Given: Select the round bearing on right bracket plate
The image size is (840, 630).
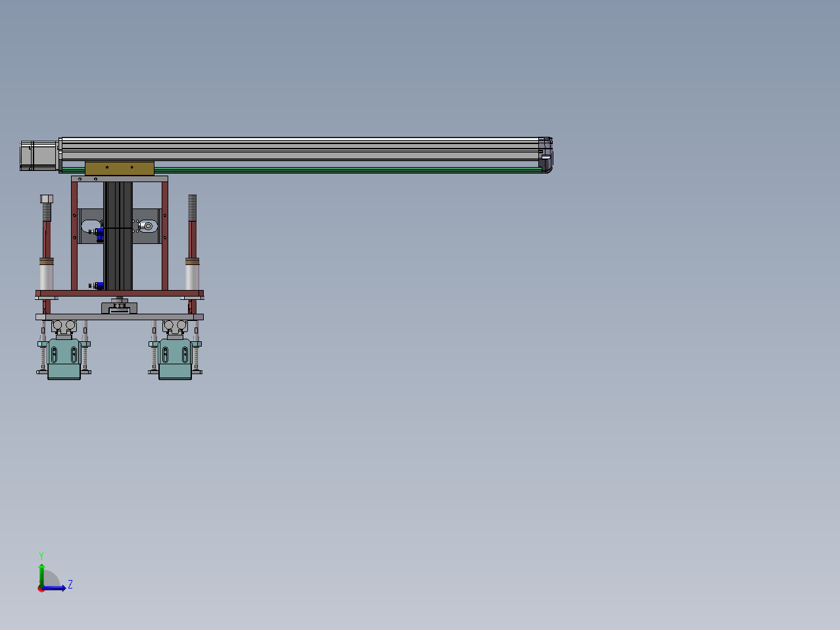Looking at the screenshot, I should [149, 226].
